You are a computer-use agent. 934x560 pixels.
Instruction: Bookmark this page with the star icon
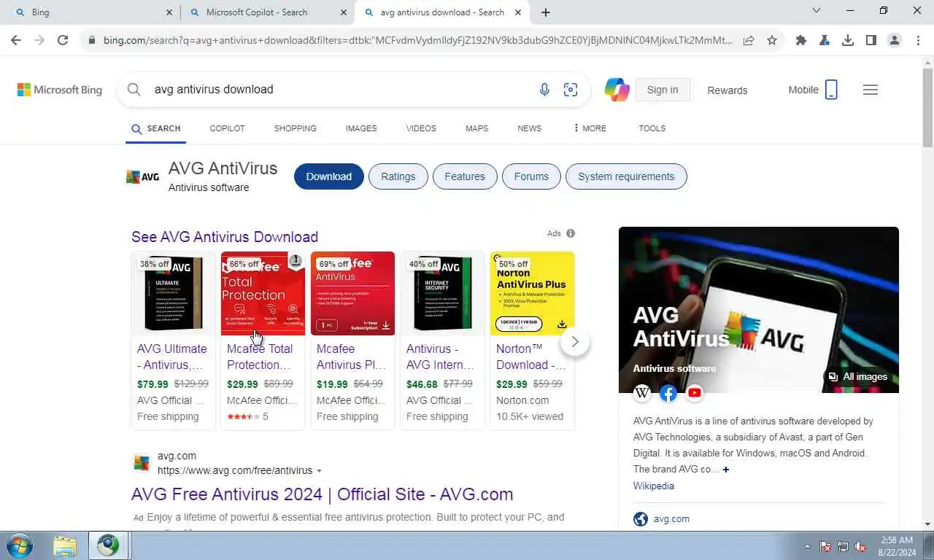[x=772, y=41]
